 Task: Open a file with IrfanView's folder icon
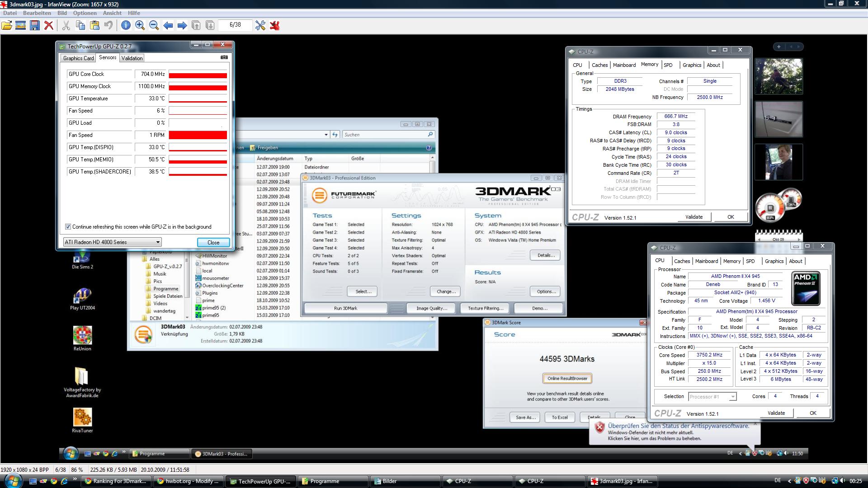click(x=7, y=25)
